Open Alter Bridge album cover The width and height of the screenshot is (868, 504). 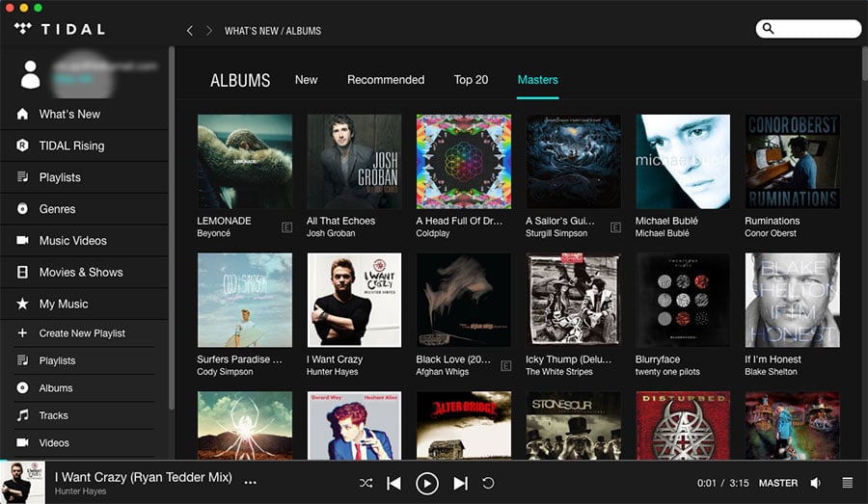click(464, 425)
